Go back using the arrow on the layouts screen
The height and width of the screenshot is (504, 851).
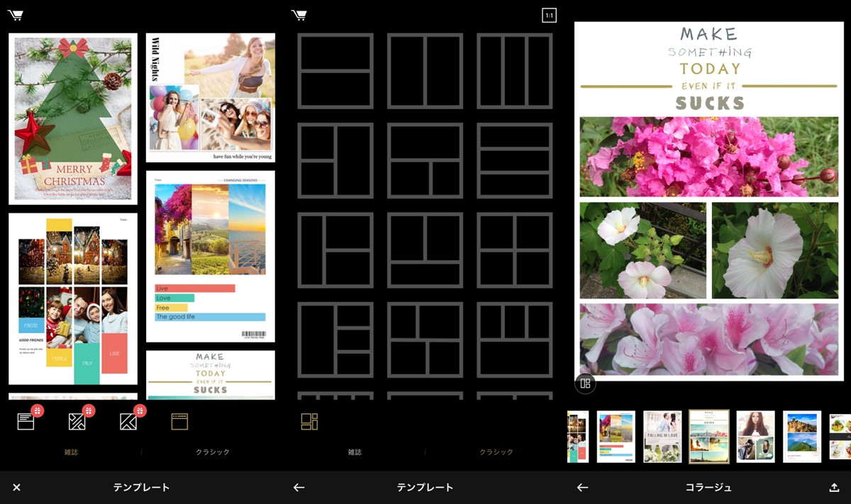(299, 487)
